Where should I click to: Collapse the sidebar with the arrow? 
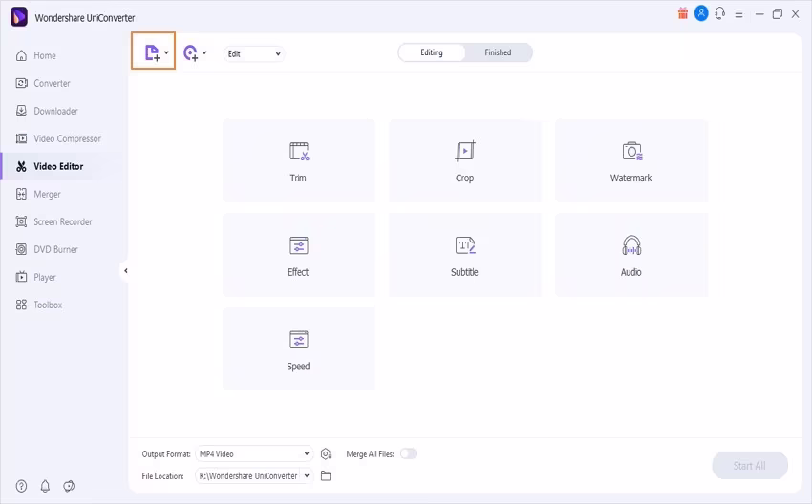tap(126, 271)
